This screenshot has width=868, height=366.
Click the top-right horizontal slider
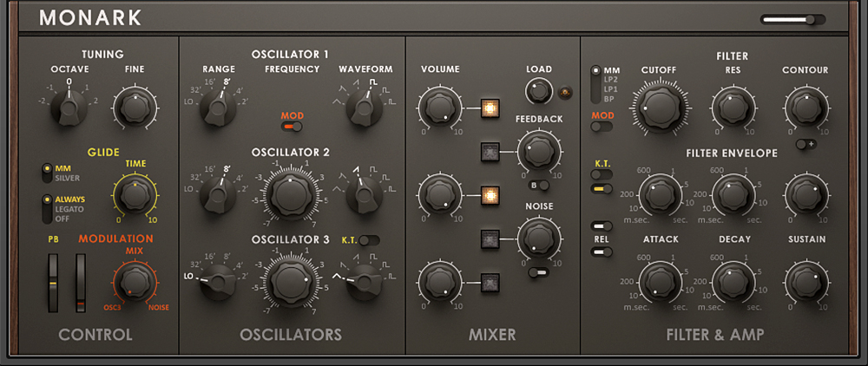pyautogui.click(x=793, y=19)
